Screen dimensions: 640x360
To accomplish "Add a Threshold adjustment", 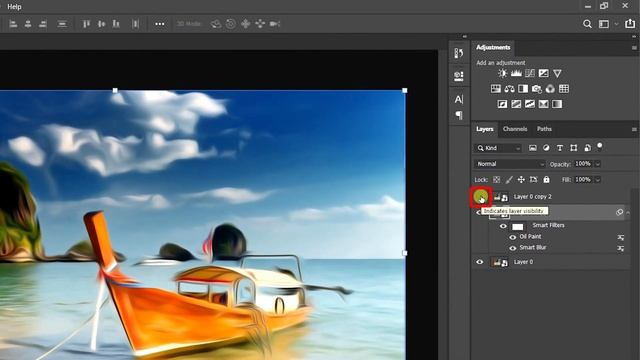I will [x=530, y=104].
